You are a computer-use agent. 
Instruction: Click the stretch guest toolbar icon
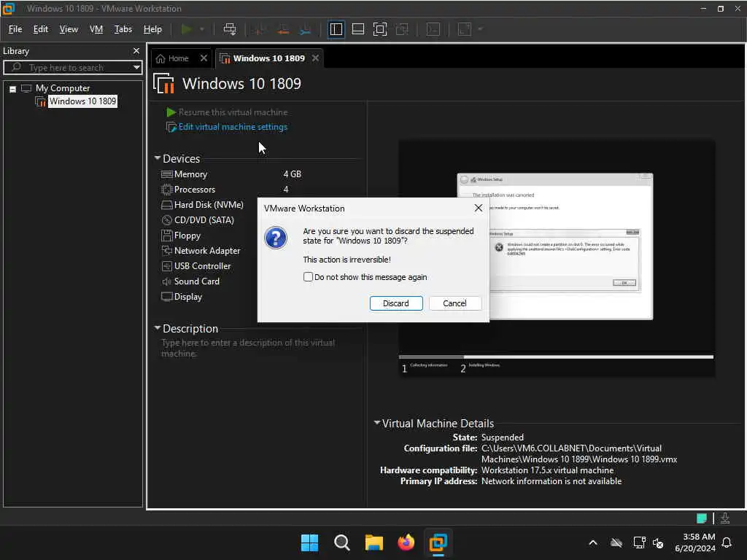(x=465, y=29)
